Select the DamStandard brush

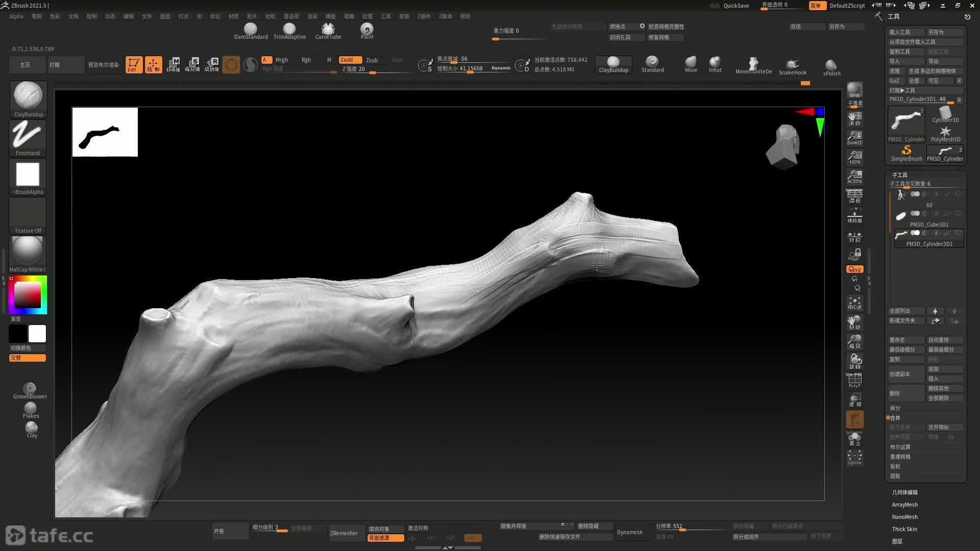click(x=251, y=31)
